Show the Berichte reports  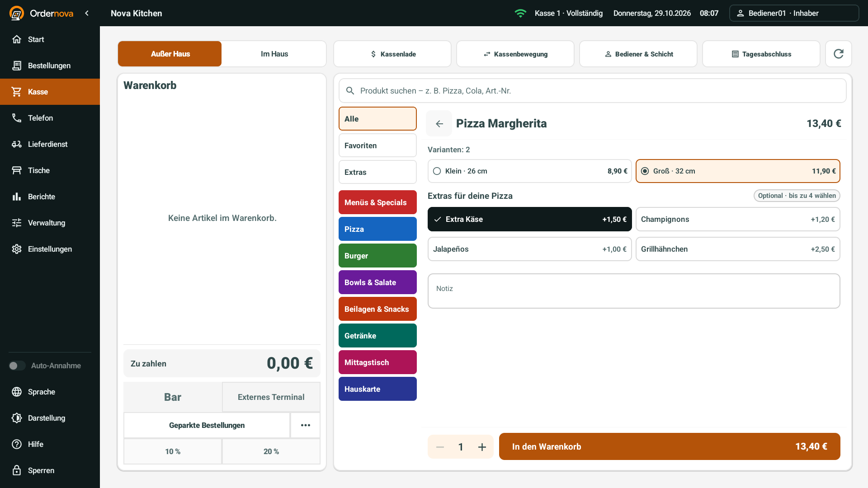click(x=50, y=197)
